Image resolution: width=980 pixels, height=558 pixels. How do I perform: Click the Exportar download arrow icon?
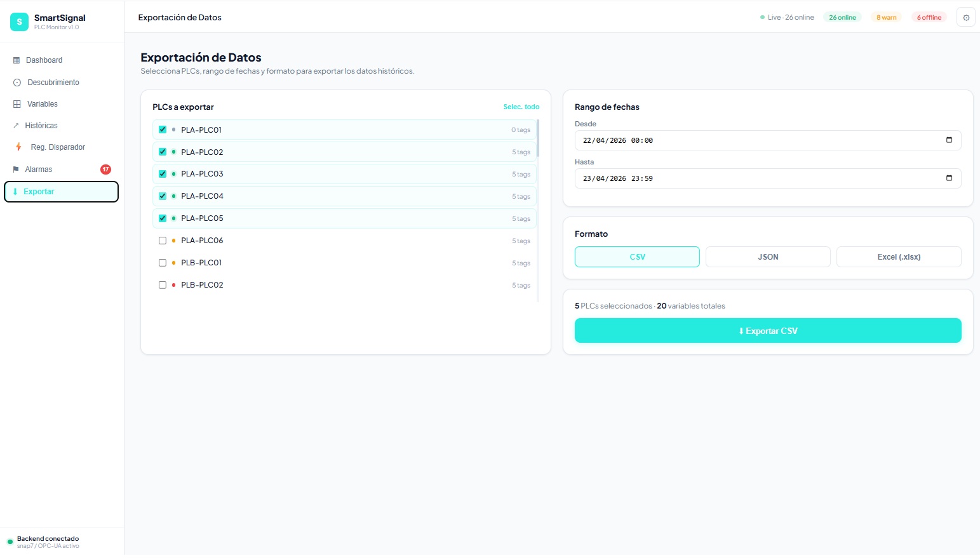(x=15, y=192)
